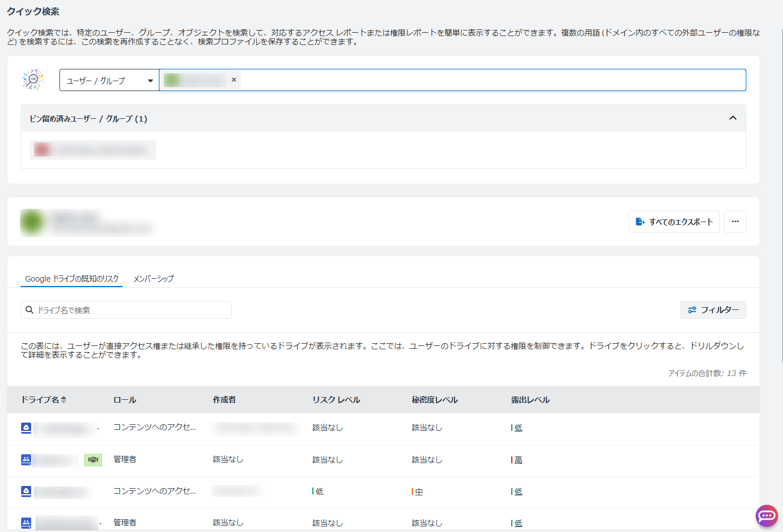Click the 露出レベル column header

coord(530,400)
